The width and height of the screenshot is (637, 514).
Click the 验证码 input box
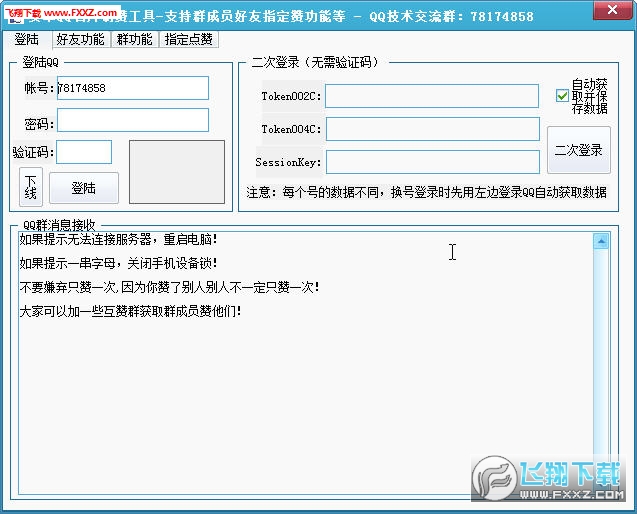pos(84,152)
